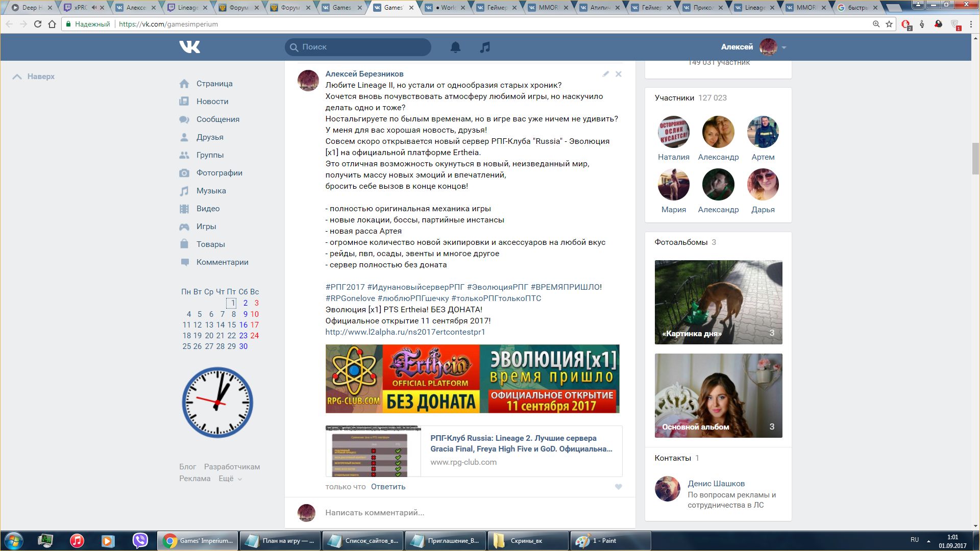The width and height of the screenshot is (980, 551).
Task: Switch to the Deep H browser tab
Action: pyautogui.click(x=32, y=8)
